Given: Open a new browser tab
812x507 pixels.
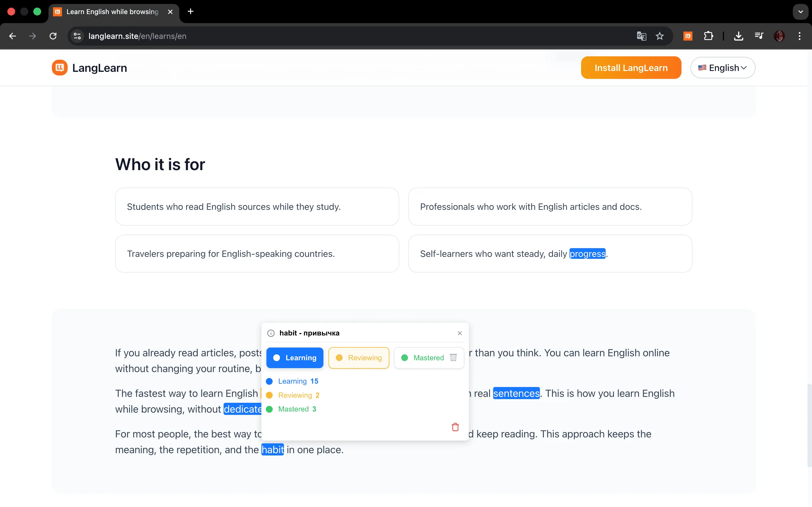Looking at the screenshot, I should (191, 12).
